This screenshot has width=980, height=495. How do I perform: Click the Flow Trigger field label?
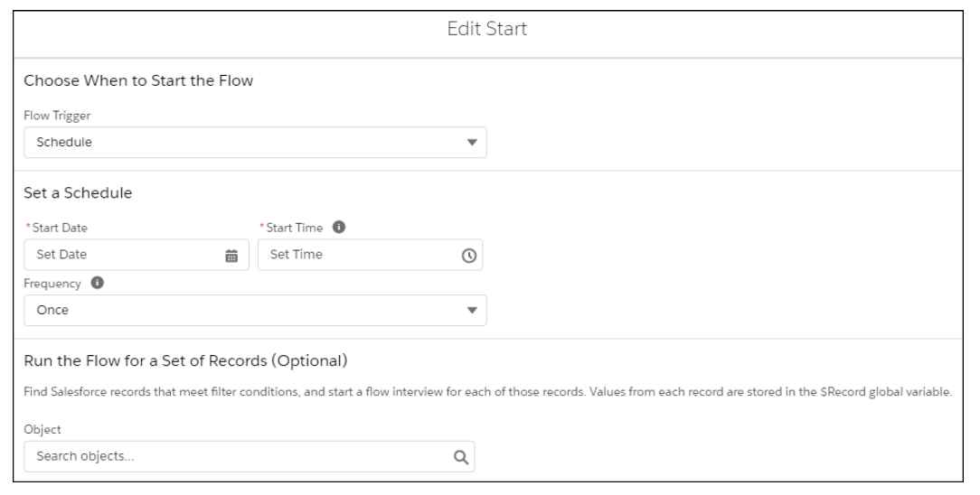(x=57, y=116)
